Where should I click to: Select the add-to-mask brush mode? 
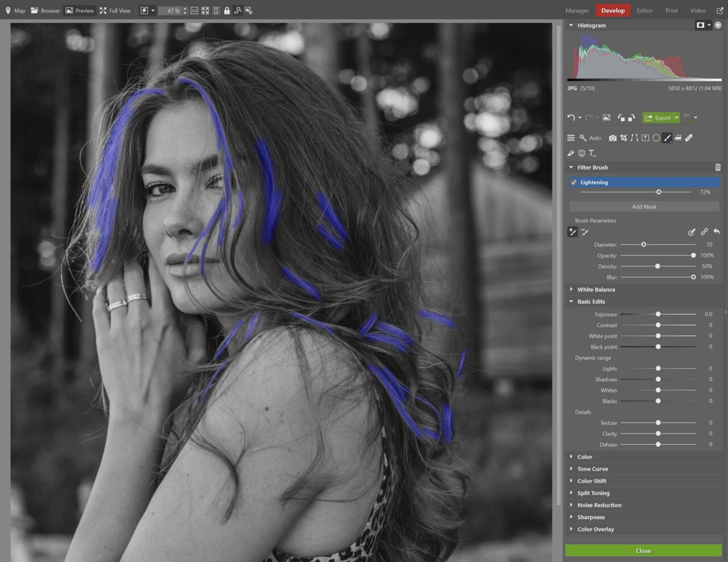(x=573, y=232)
